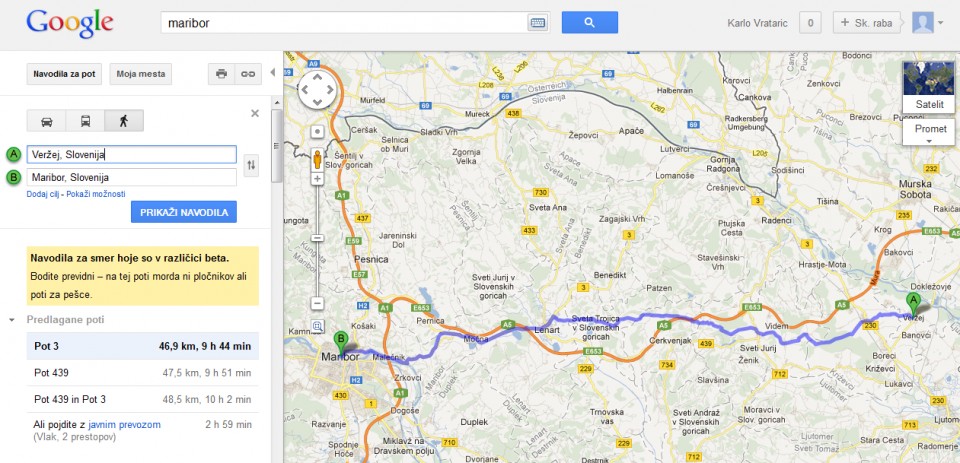960x463 pixels.
Task: Select the driving directions car icon
Action: (x=47, y=121)
